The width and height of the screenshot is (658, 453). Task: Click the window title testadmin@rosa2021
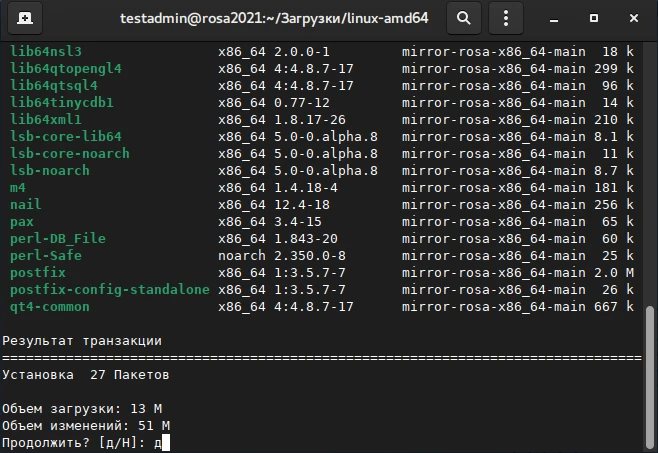tap(274, 18)
